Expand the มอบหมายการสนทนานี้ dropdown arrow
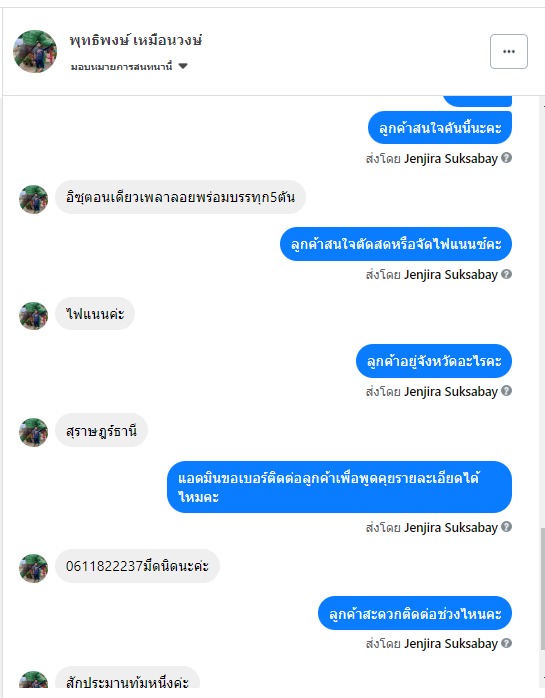Image resolution: width=545 pixels, height=698 pixels. [x=183, y=66]
